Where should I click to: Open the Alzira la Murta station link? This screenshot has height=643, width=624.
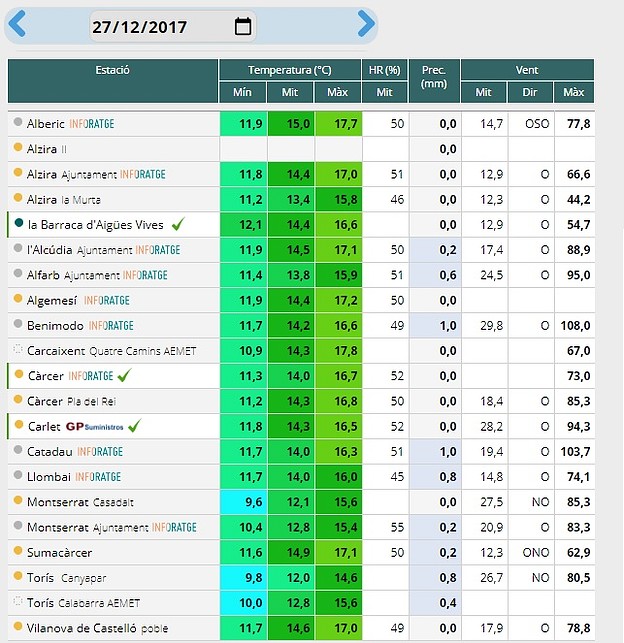pyautogui.click(x=64, y=200)
